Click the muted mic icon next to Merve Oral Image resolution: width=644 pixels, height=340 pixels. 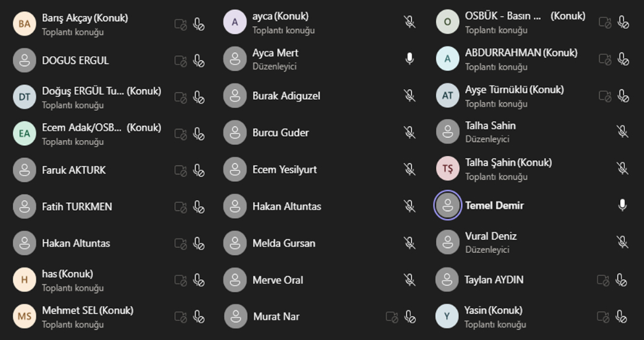click(x=409, y=280)
